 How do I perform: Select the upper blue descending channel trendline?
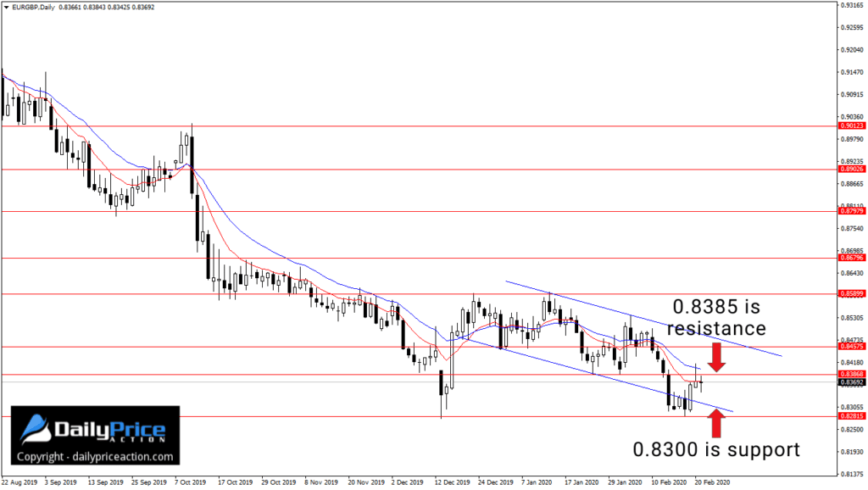click(x=644, y=319)
